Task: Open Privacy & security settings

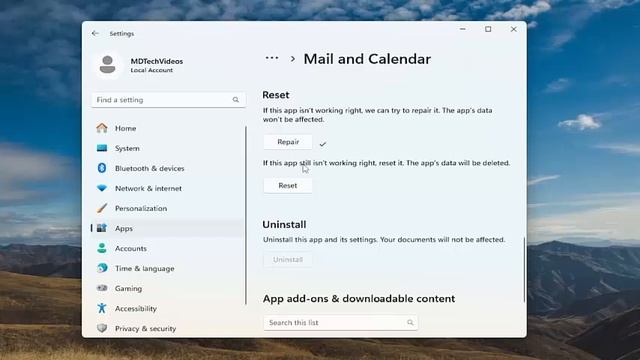Action: coord(168,328)
